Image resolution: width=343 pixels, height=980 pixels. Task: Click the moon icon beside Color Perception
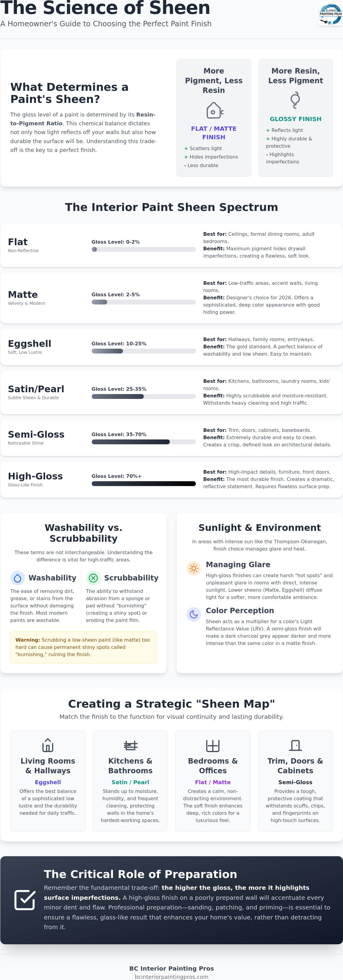(194, 614)
